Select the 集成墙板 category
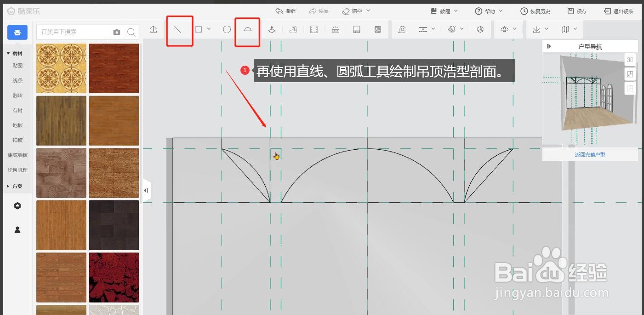Image resolution: width=644 pixels, height=315 pixels. click(x=17, y=155)
